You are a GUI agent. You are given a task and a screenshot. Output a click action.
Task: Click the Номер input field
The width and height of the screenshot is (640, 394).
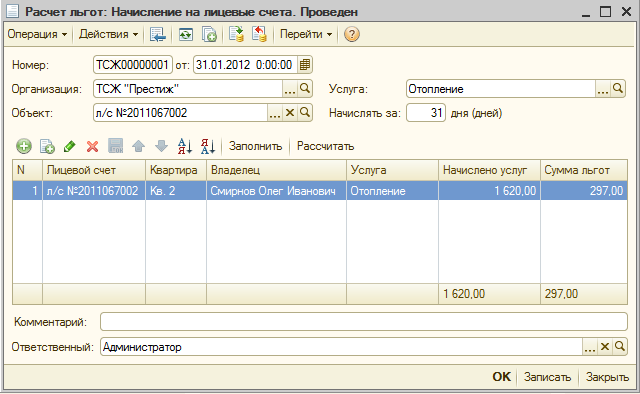coord(133,65)
